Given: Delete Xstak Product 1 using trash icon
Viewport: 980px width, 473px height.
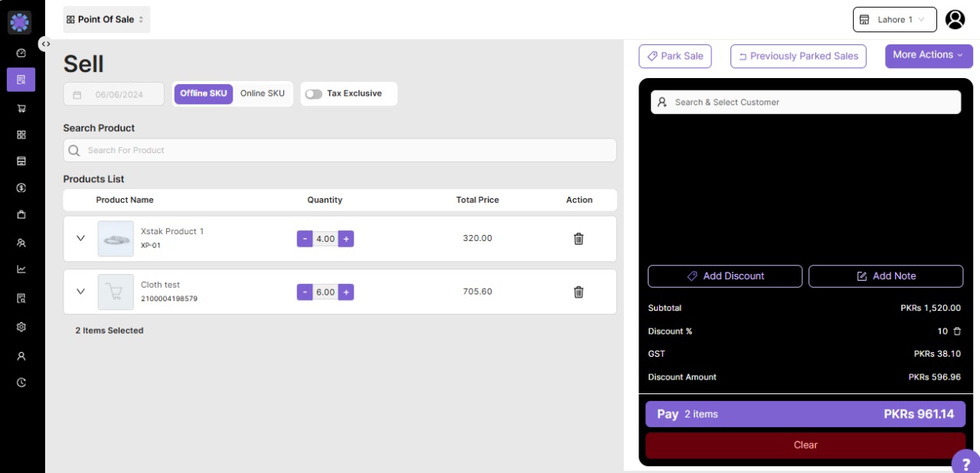Looking at the screenshot, I should (x=579, y=239).
